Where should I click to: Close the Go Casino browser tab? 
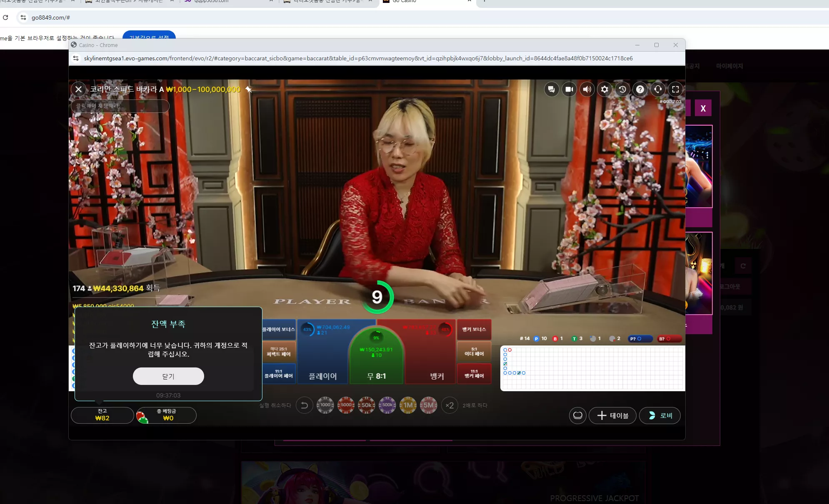click(x=469, y=1)
